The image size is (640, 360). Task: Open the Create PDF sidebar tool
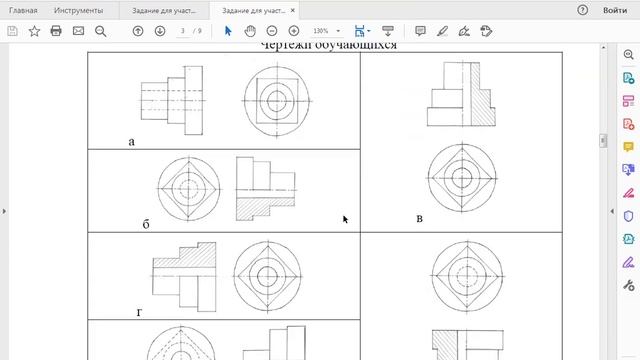coord(629,124)
